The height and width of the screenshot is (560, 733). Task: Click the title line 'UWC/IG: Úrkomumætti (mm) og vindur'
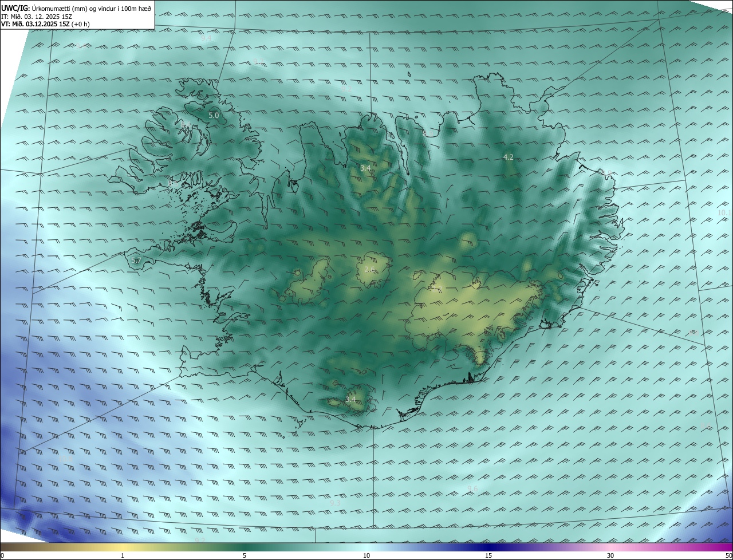(76, 8)
